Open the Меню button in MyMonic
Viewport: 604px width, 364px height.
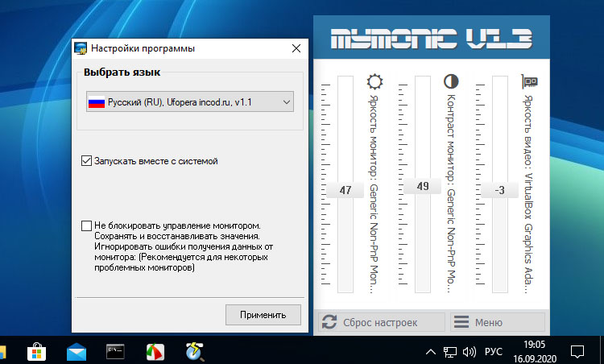tap(498, 322)
